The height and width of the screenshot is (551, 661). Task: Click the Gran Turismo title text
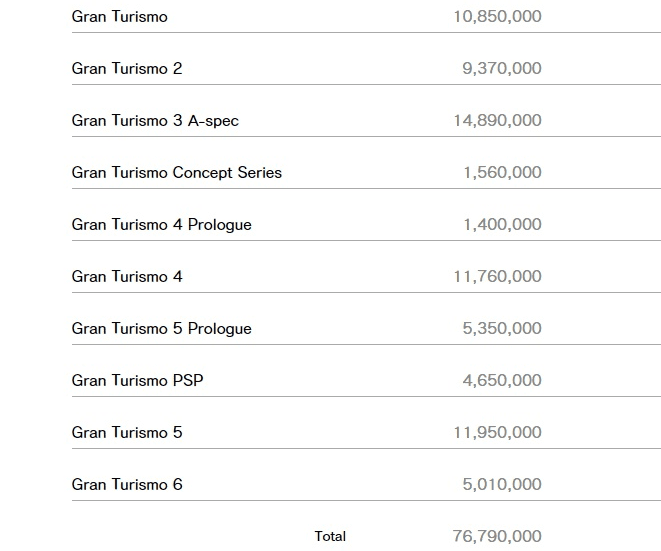tap(120, 17)
